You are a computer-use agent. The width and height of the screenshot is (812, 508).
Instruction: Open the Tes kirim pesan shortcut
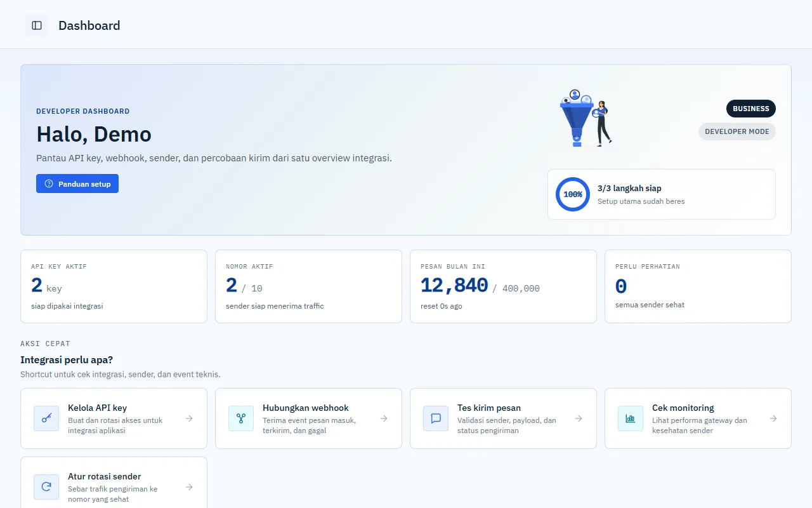point(503,418)
